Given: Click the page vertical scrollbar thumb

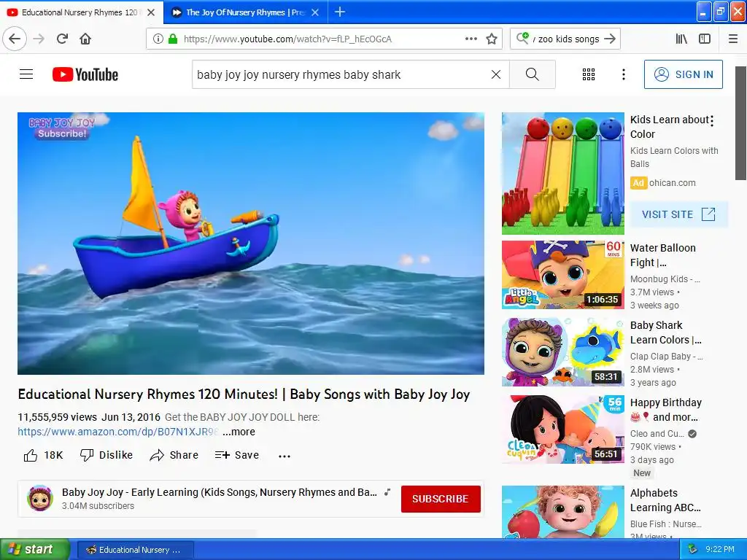Looking at the screenshot, I should pos(740,122).
